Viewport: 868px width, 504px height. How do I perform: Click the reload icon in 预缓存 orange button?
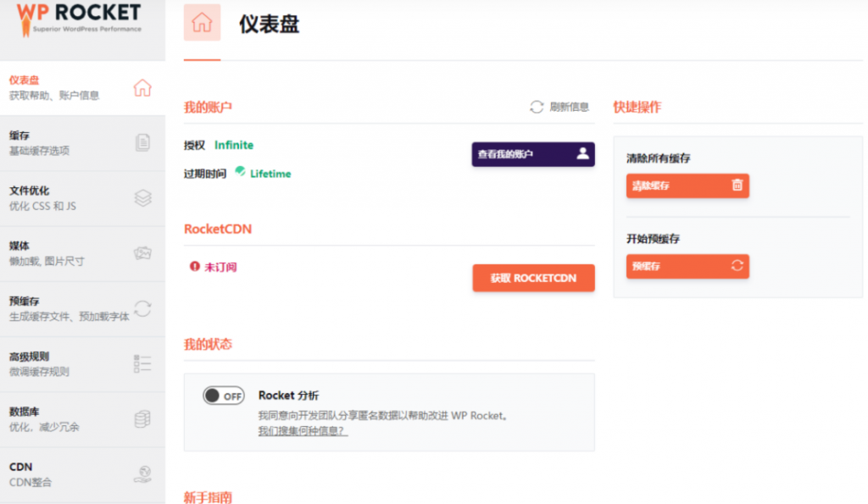[737, 266]
